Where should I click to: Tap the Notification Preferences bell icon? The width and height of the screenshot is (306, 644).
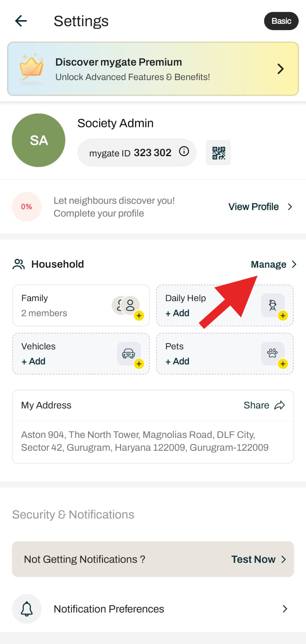pos(27,609)
